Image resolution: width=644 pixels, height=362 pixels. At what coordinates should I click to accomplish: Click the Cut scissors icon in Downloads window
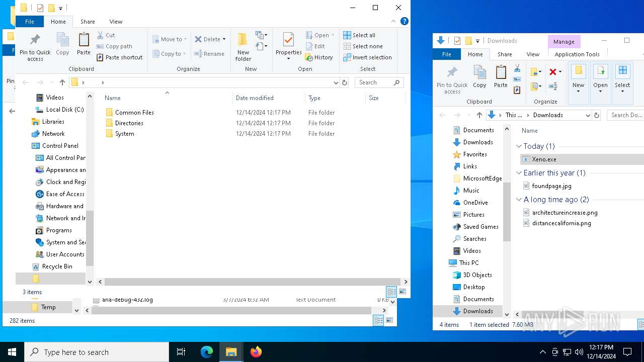517,68
